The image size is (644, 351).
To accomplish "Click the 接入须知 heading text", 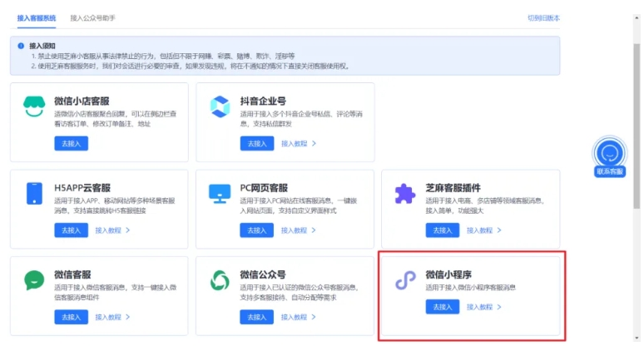I will click(42, 46).
